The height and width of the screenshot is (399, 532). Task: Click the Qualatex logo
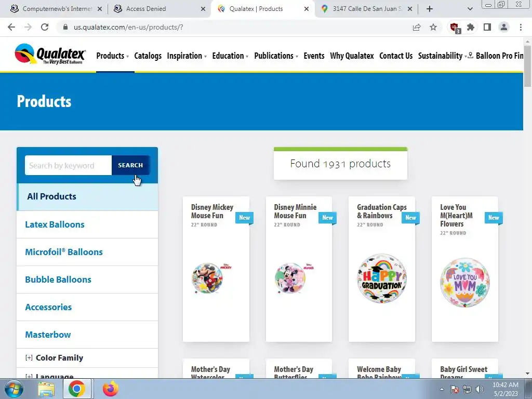pyautogui.click(x=50, y=54)
